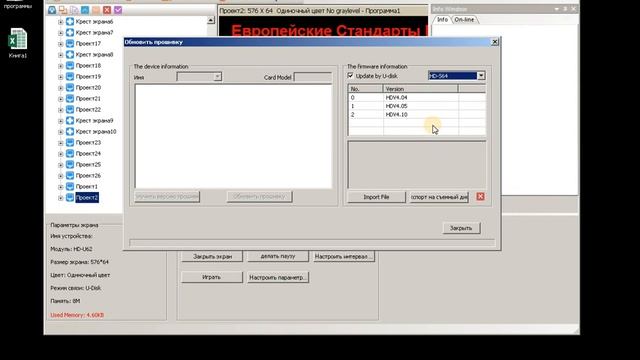Click the Играть button
The width and height of the screenshot is (640, 360).
click(211, 277)
